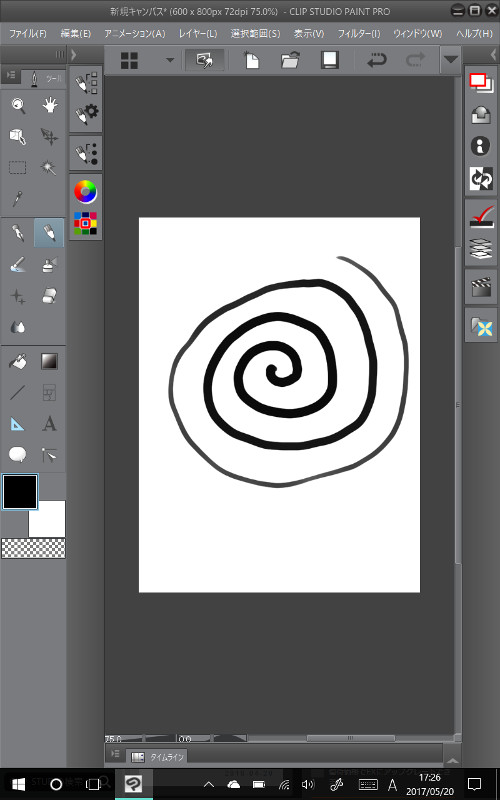500x800 pixels.
Task: Open the Windows Start menu
Action: click(x=18, y=784)
